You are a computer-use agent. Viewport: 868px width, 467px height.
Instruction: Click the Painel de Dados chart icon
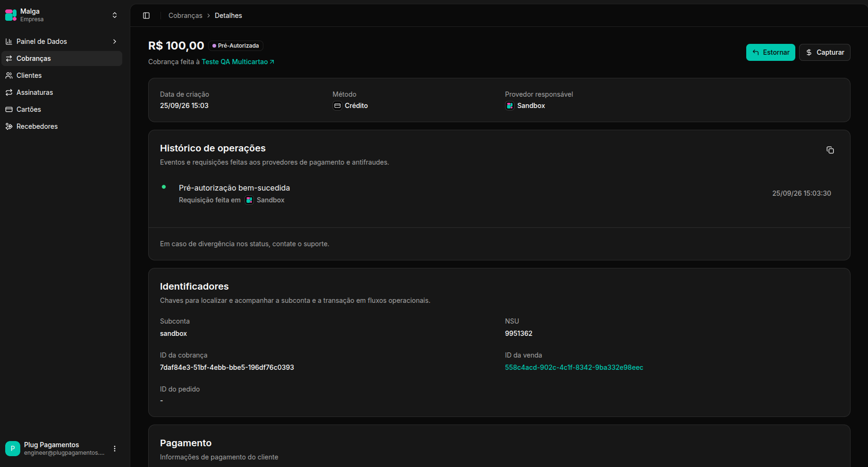click(9, 42)
